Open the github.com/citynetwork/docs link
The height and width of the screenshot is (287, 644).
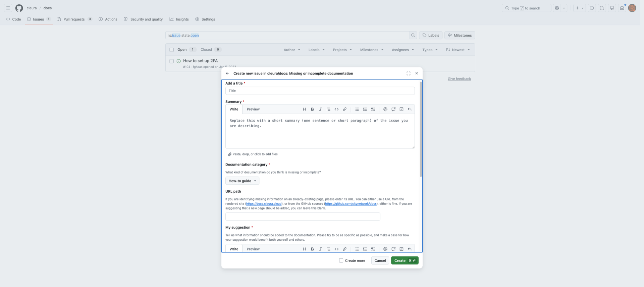pyautogui.click(x=351, y=204)
